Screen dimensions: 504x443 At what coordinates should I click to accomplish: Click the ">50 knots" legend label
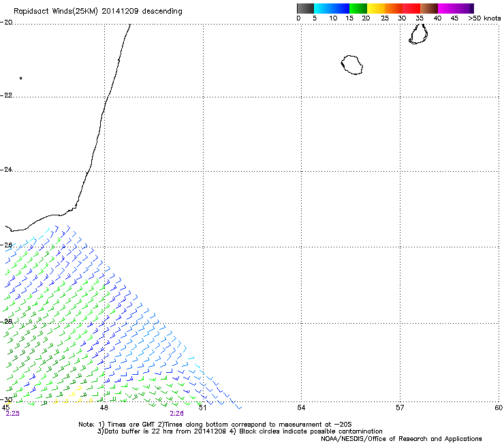click(x=484, y=18)
